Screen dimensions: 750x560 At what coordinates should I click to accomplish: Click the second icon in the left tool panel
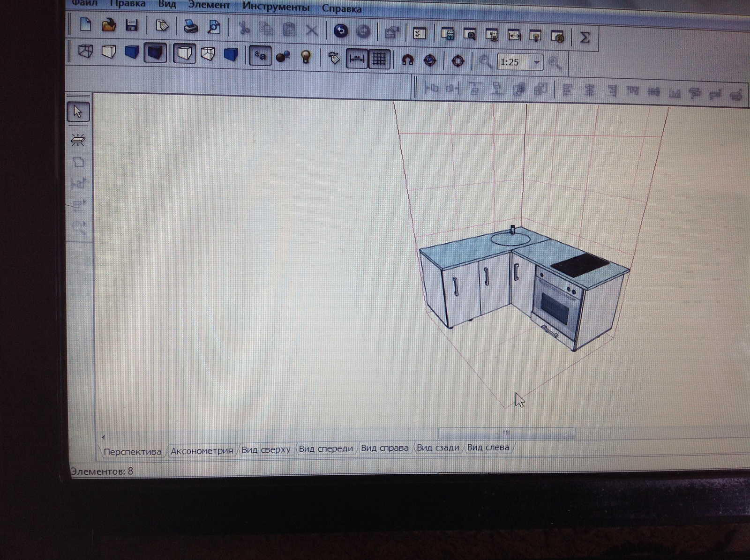(x=78, y=139)
